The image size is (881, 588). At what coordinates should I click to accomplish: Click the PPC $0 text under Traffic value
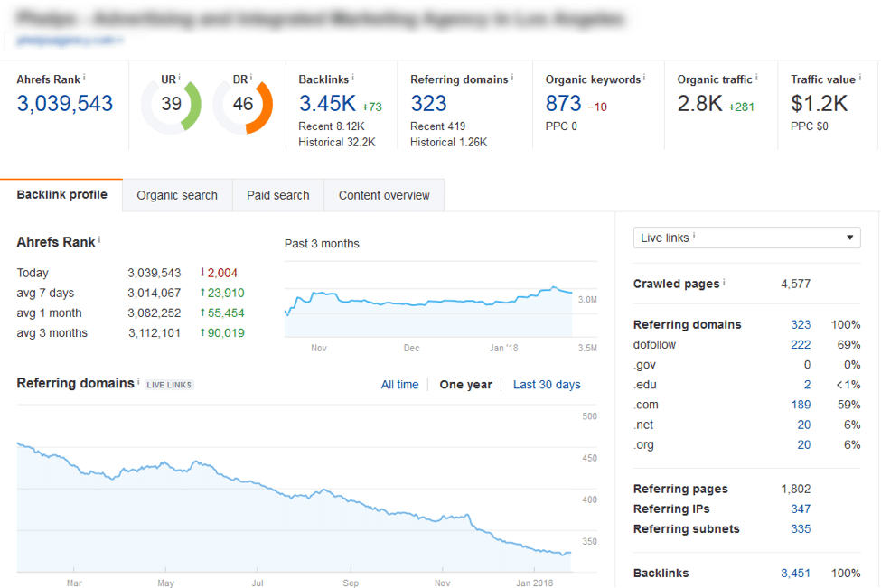809,126
